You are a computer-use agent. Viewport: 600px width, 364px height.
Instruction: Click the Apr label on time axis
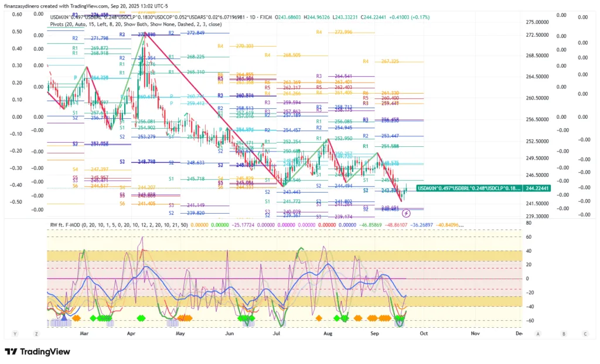click(131, 334)
